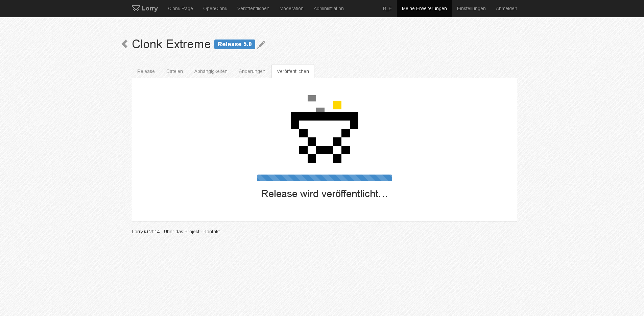Switch to the Abhängigkeiten tab
Screen dimensions: 644x316
coord(211,71)
